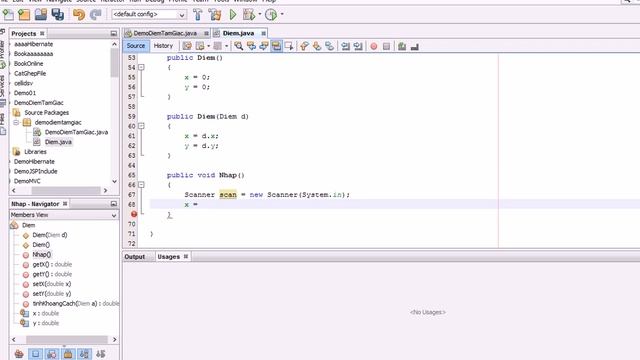Stop macro recording square icon

pos(387,46)
